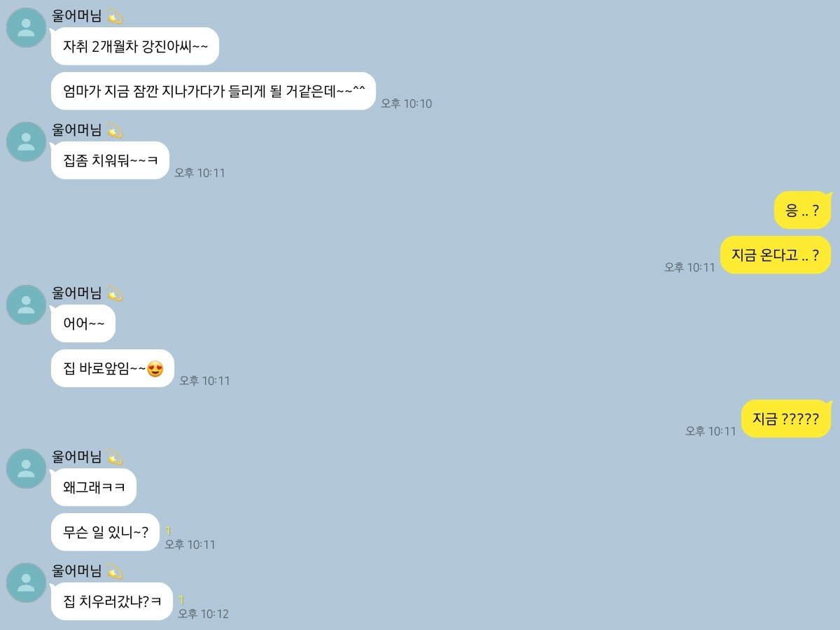
Task: Click the unread count next to '무슨 일 있니~?'
Action: click(168, 531)
